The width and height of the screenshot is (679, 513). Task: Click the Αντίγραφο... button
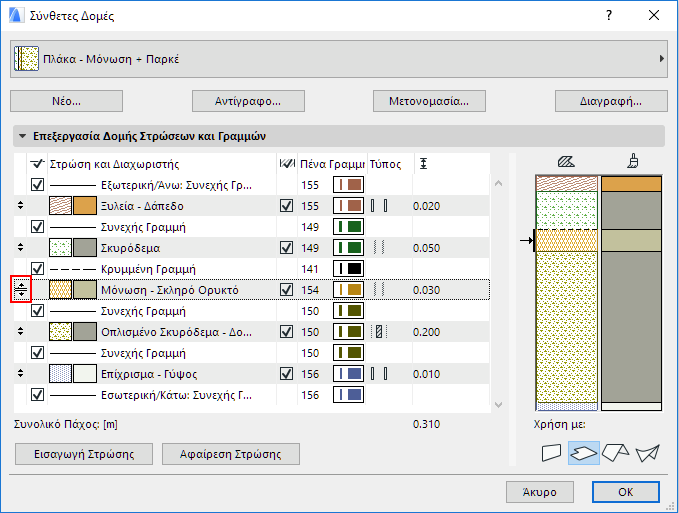pos(248,101)
